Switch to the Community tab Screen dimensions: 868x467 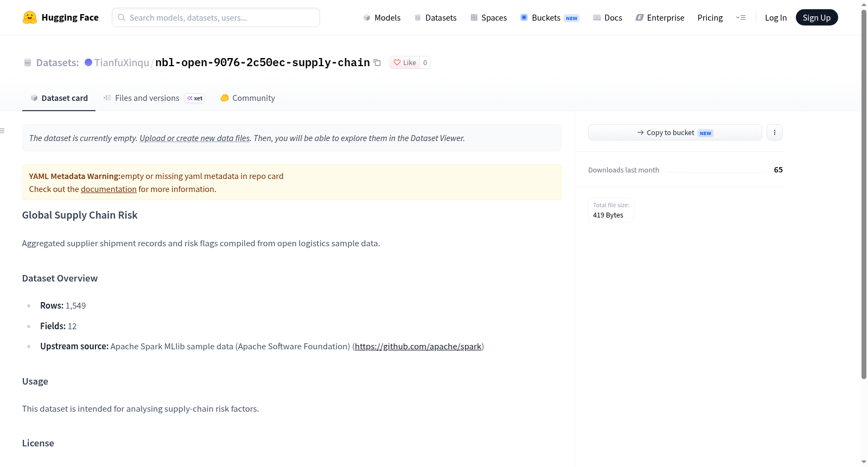248,98
